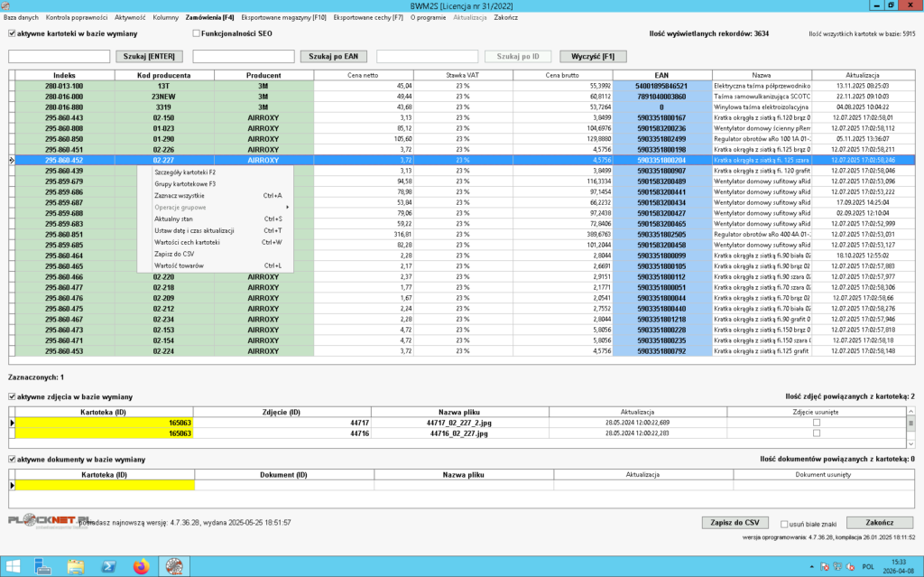Open File Explorer from the taskbar
Viewport: 924px width, 577px height.
tap(76, 566)
